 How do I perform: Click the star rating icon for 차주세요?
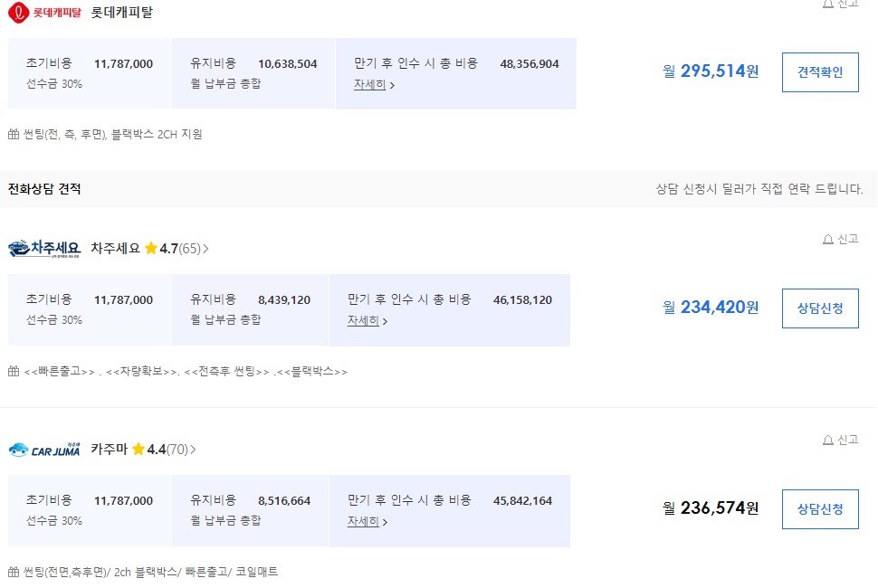[150, 248]
